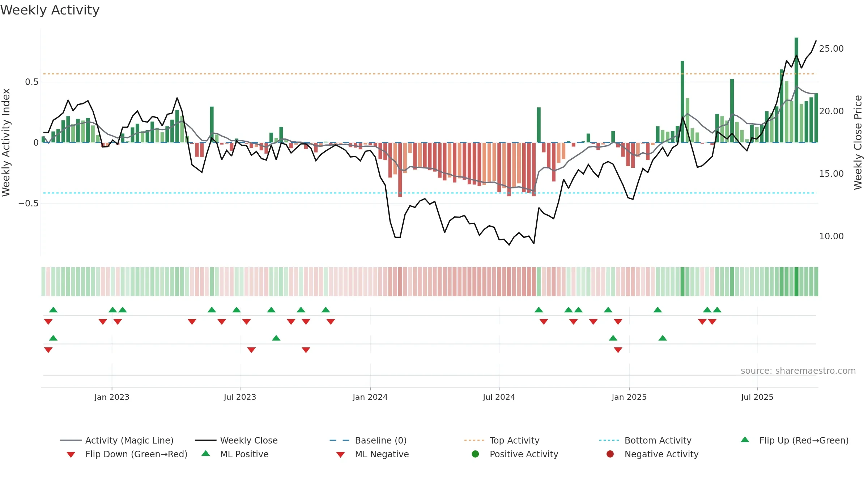868x488 pixels.
Task: Click the 15.00 price axis label
Action: pos(831,174)
